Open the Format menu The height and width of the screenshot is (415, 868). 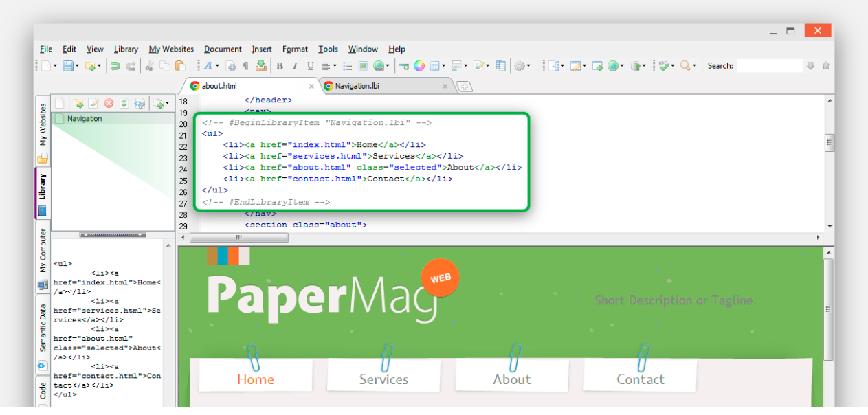pos(295,49)
